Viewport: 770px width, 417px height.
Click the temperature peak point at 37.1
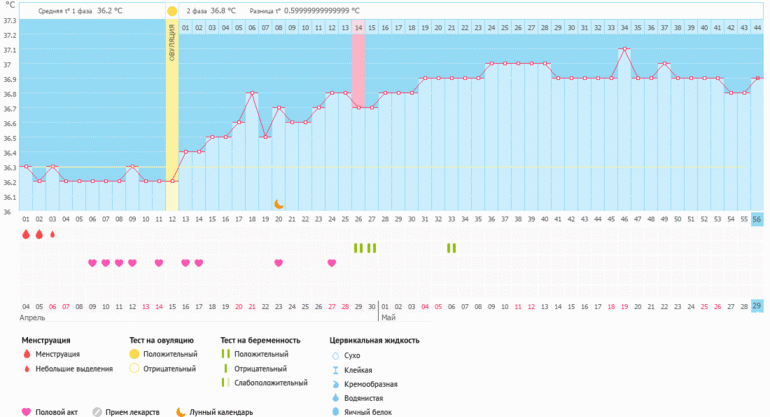pos(624,48)
